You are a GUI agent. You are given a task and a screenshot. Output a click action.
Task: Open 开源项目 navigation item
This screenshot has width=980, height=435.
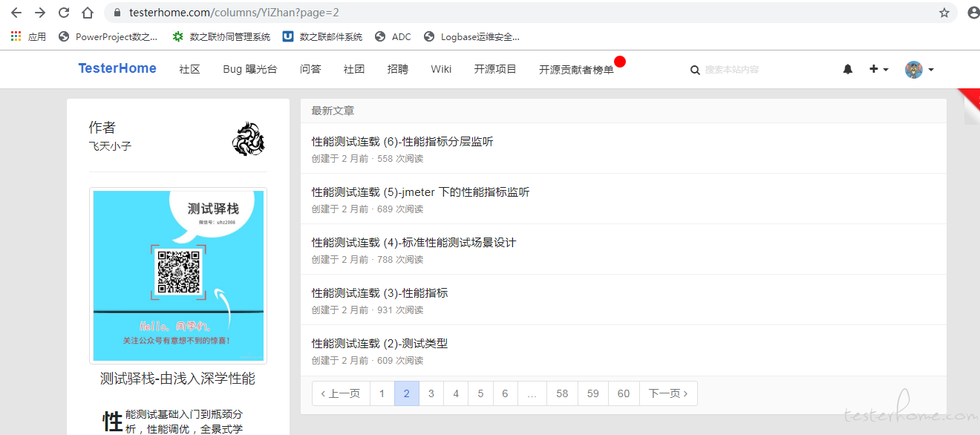click(495, 69)
